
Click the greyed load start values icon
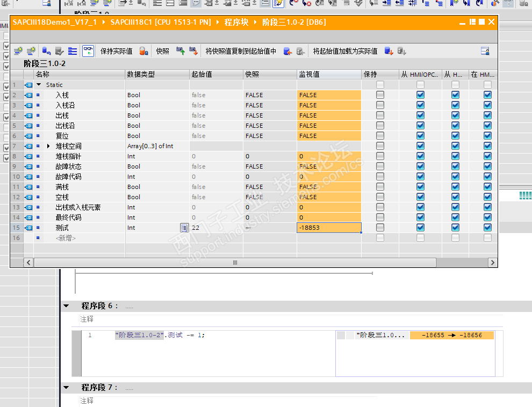[x=402, y=51]
